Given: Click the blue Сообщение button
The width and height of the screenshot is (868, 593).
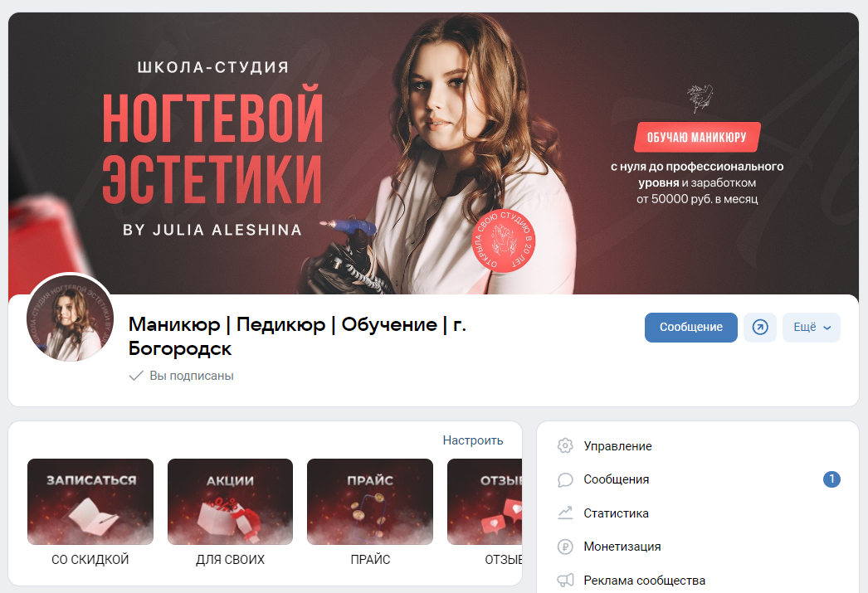Looking at the screenshot, I should [691, 328].
